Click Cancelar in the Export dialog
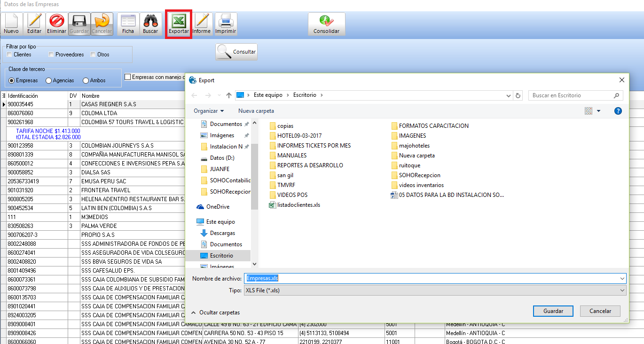Image resolution: width=644 pixels, height=344 pixels. 600,311
